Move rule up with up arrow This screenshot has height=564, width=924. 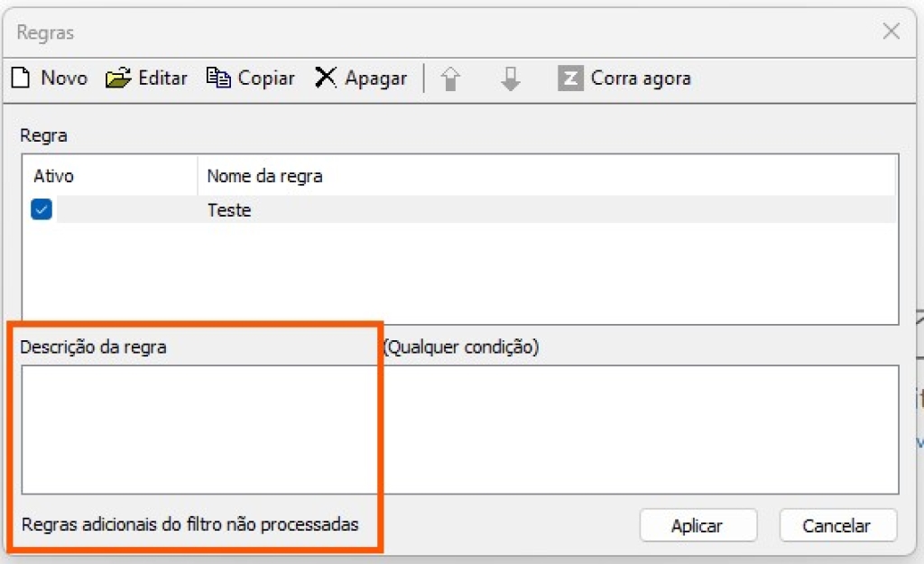450,79
